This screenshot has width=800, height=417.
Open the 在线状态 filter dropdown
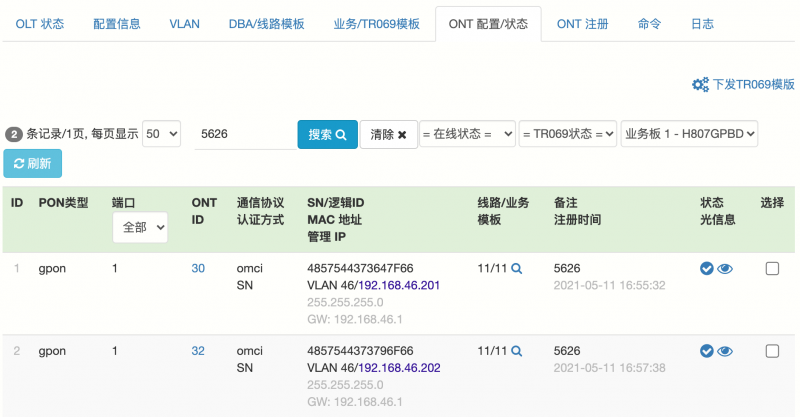[x=467, y=134]
